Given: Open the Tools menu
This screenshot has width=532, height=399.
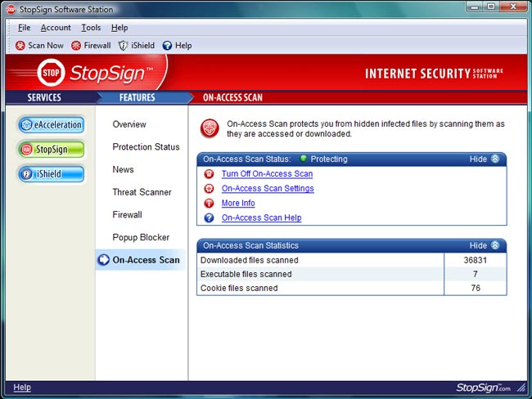Looking at the screenshot, I should click(91, 28).
